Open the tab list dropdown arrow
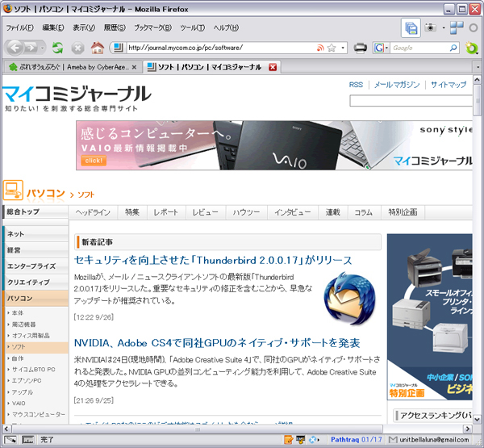The height and width of the screenshot is (448, 484). (478, 67)
